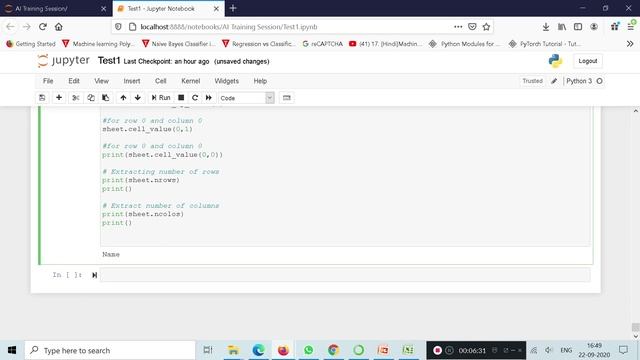The width and height of the screenshot is (640, 360).
Task: Restart the kernel icon
Action: coord(195,98)
